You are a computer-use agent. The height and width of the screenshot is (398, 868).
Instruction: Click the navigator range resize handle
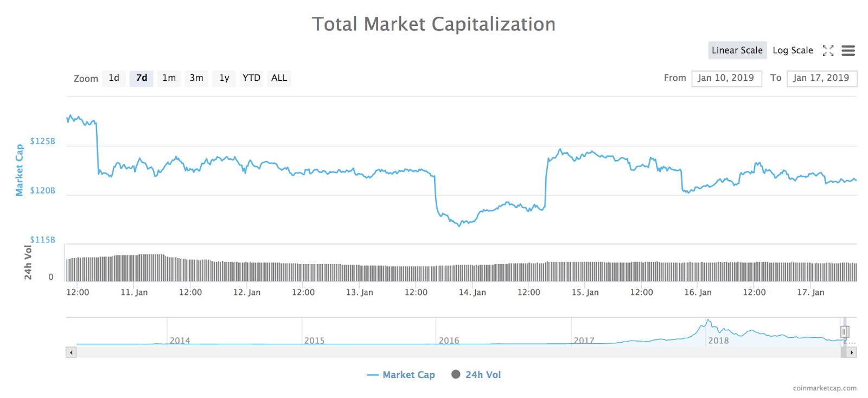(844, 331)
